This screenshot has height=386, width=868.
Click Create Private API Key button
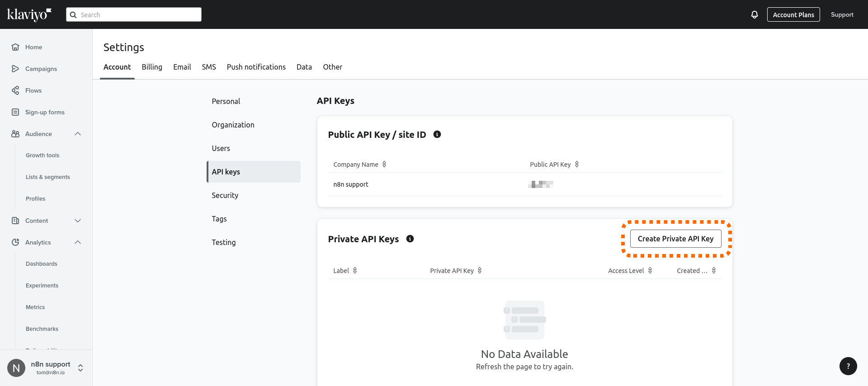(x=675, y=239)
